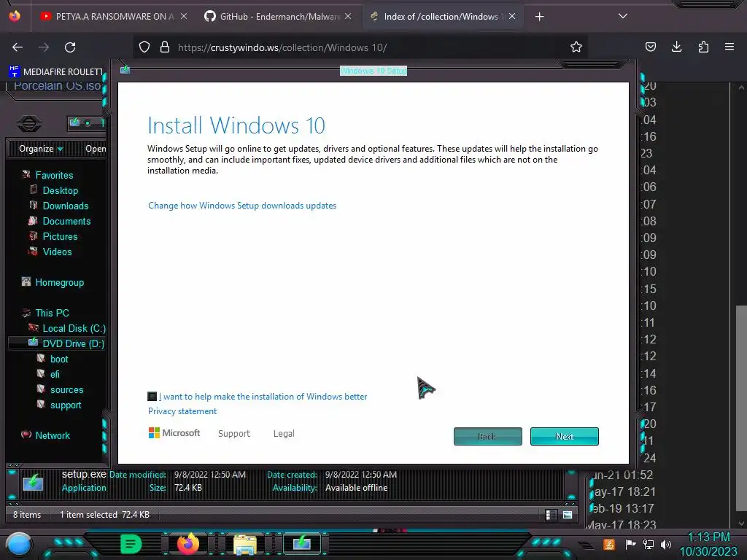Switch Explorer to details view icon
This screenshot has height=560, width=747.
click(x=551, y=515)
